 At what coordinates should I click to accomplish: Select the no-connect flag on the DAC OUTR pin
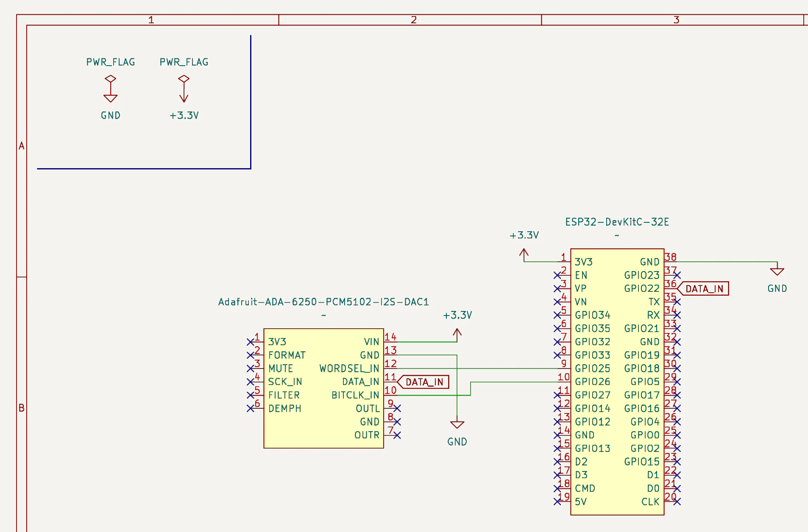[397, 435]
